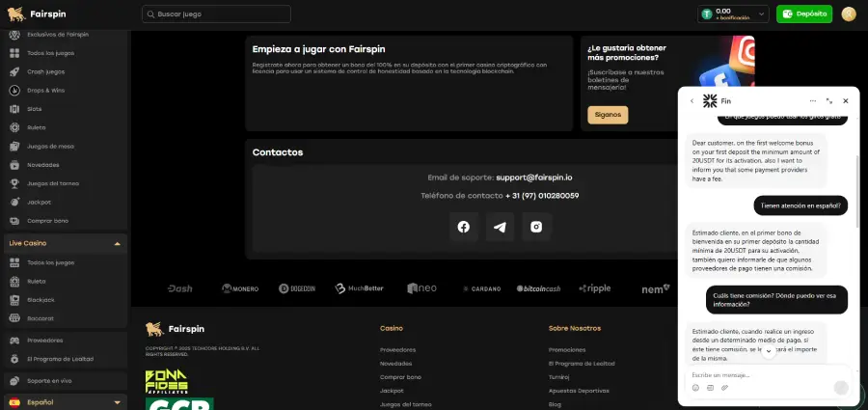The height and width of the screenshot is (410, 868).
Task: Click the Fairspin lion logo in header
Action: point(16,14)
